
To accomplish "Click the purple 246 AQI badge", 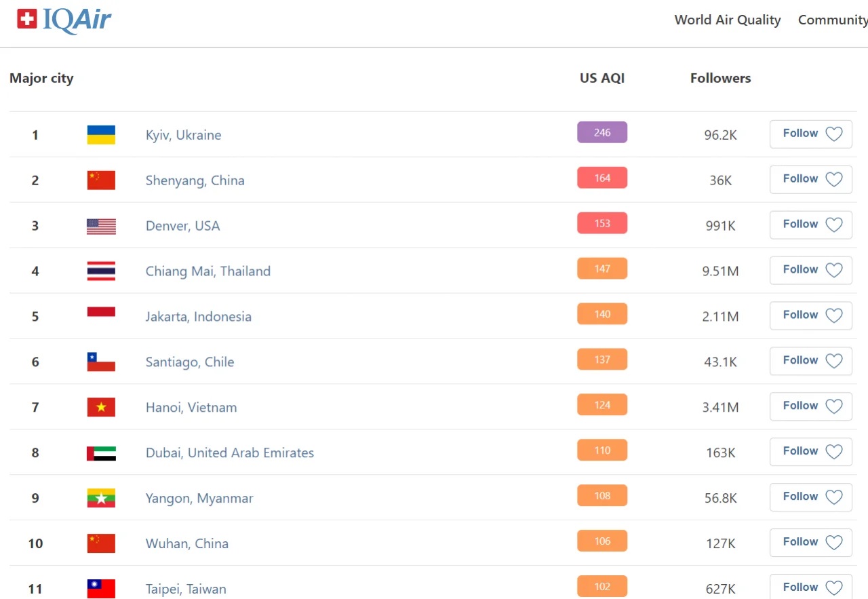I will (602, 133).
